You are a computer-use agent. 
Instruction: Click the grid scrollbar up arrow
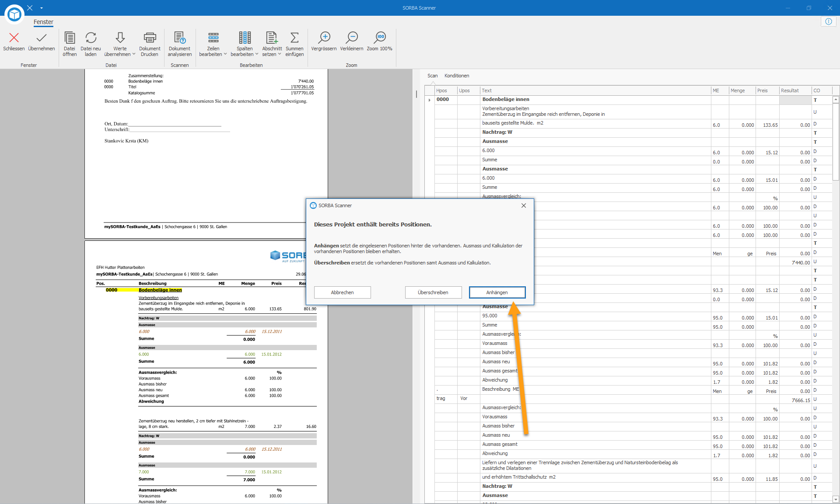tap(836, 100)
